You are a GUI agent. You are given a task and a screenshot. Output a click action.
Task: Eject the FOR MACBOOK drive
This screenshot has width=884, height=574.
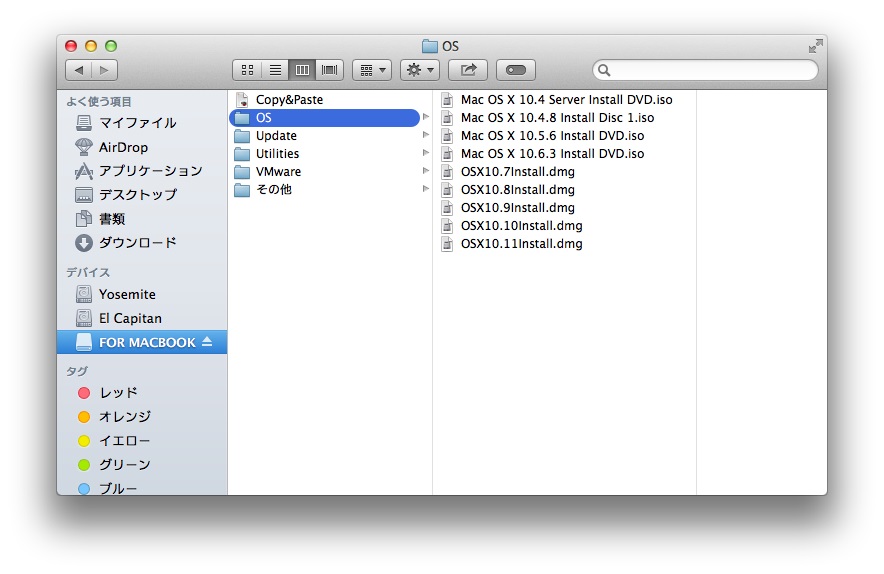(207, 342)
